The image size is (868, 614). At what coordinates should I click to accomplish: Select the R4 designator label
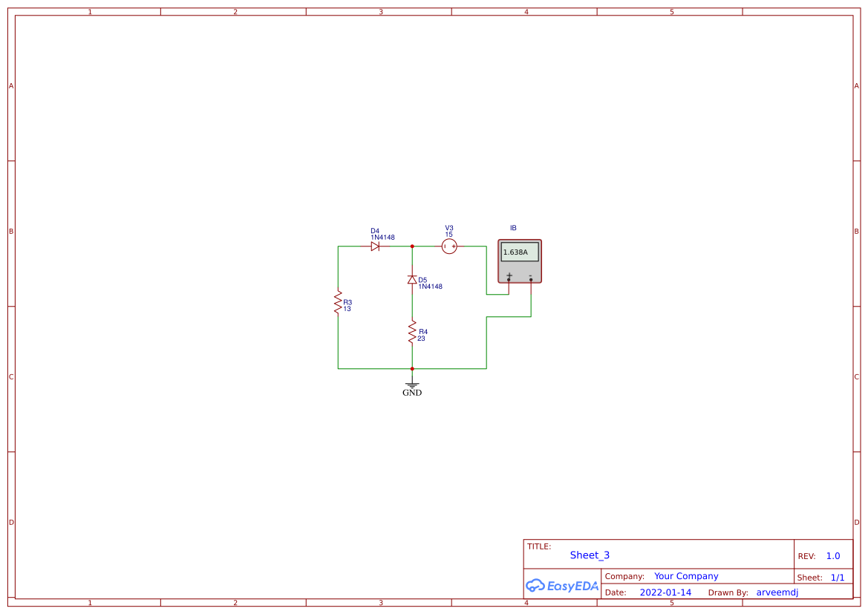[423, 332]
